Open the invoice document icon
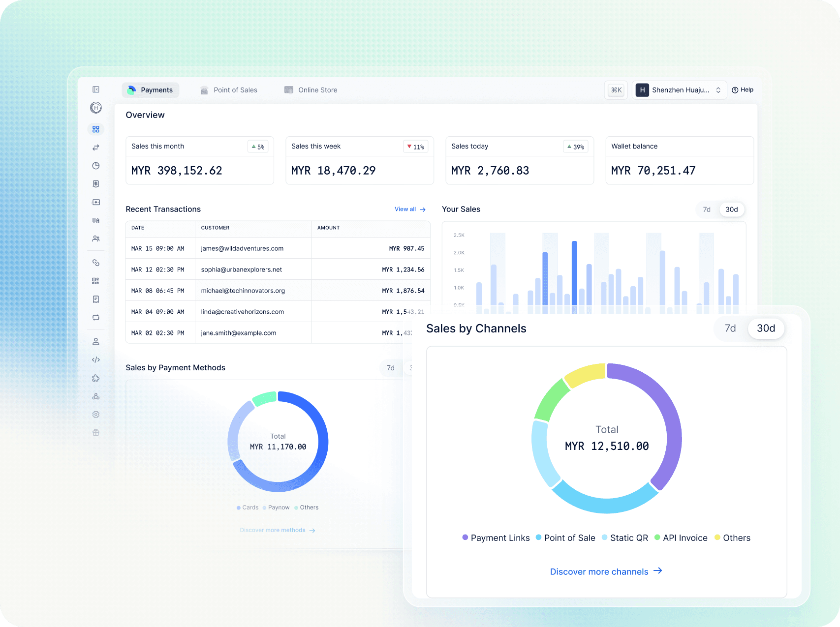The height and width of the screenshot is (627, 840). point(96,299)
